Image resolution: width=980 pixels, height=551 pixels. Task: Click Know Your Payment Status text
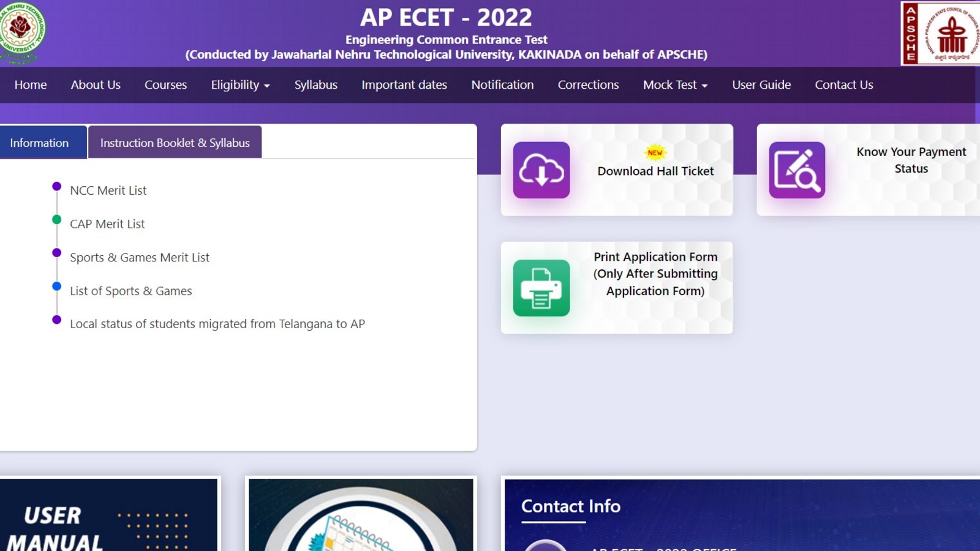[x=911, y=160]
